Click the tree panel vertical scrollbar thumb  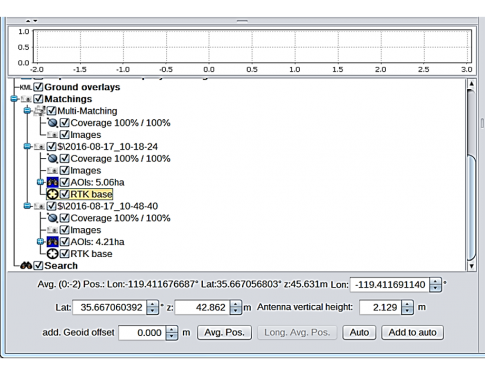(x=471, y=207)
